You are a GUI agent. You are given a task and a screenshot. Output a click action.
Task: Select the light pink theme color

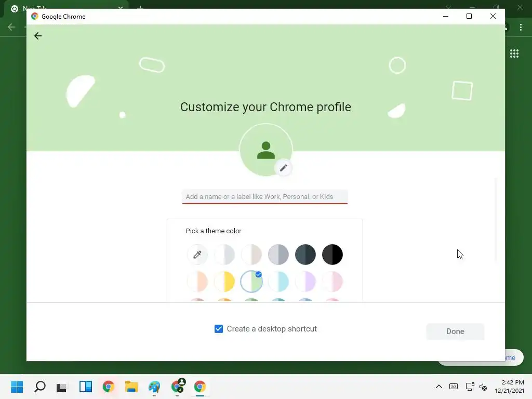(332, 282)
